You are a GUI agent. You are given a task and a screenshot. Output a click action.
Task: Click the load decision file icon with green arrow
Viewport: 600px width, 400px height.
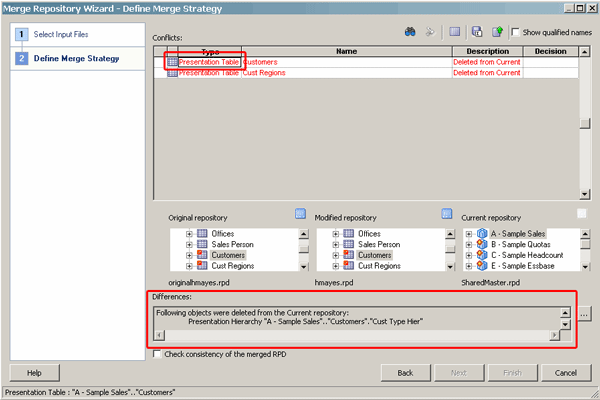497,32
